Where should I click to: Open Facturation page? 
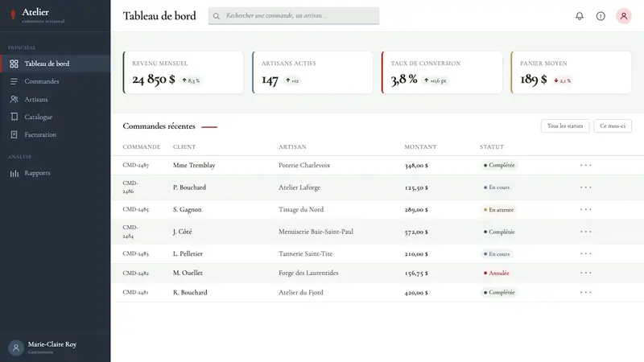55,134
